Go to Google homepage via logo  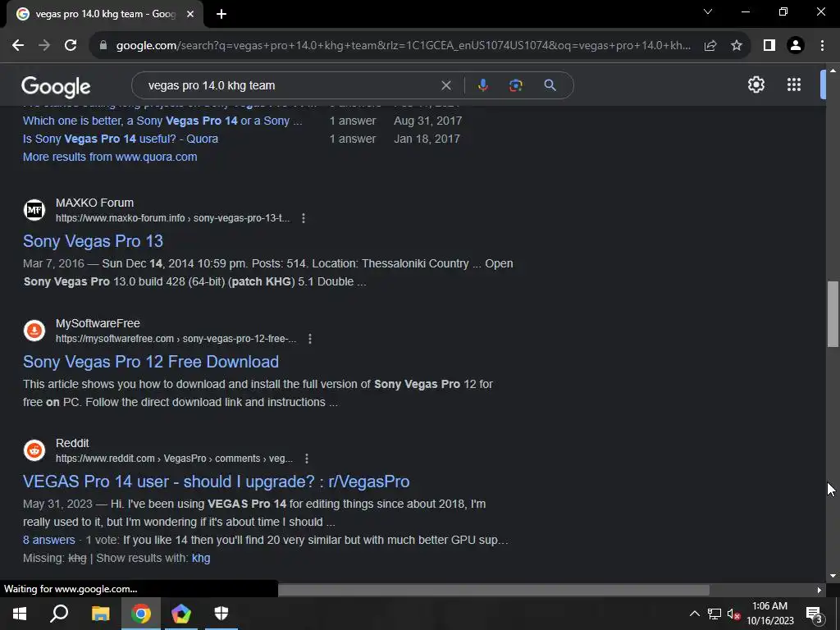pyautogui.click(x=56, y=87)
